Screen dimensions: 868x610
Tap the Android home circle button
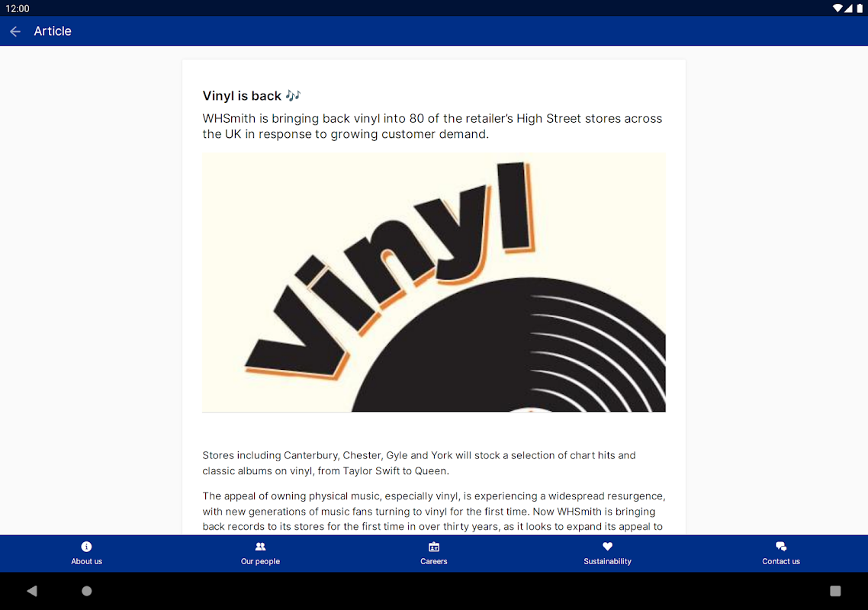click(87, 591)
